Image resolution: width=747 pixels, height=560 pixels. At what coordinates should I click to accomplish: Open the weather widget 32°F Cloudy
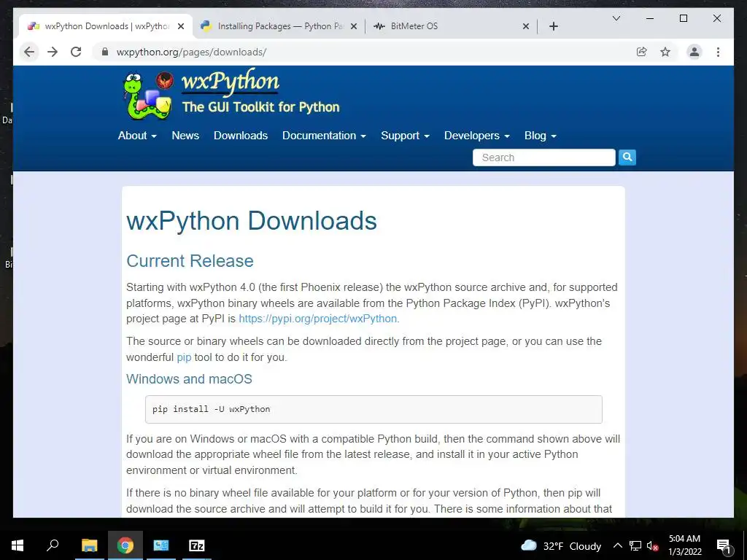[561, 545]
